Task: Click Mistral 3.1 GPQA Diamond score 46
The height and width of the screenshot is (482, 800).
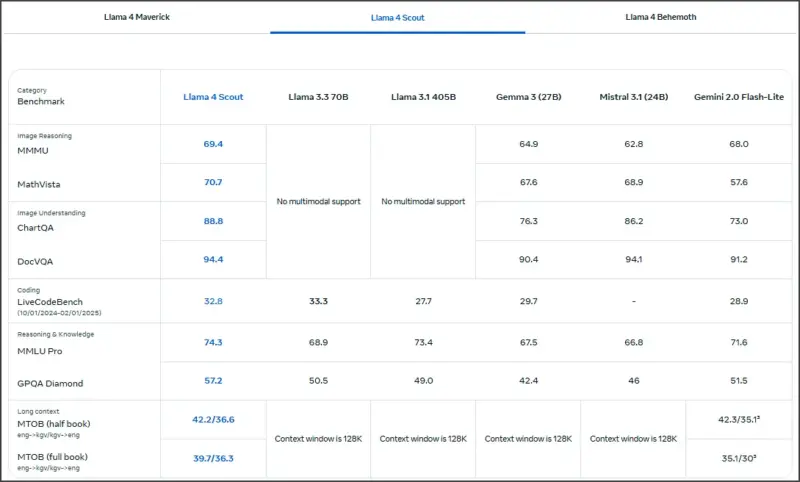Action: 634,380
